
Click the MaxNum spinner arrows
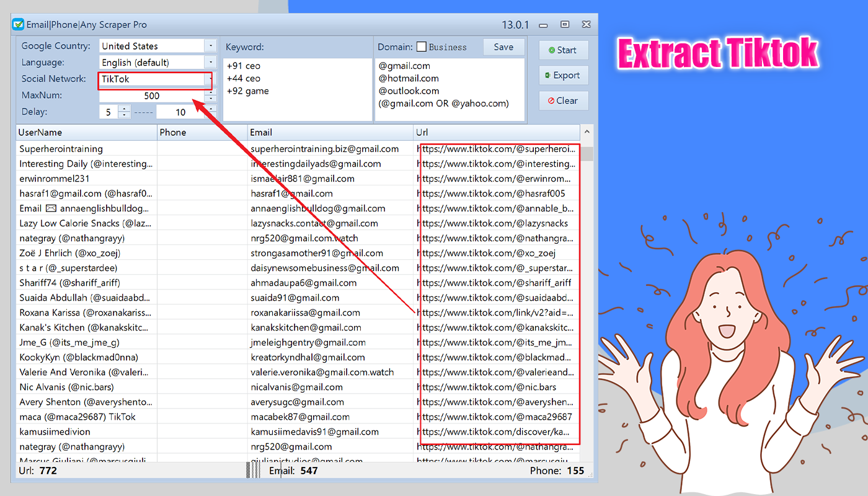coord(211,95)
